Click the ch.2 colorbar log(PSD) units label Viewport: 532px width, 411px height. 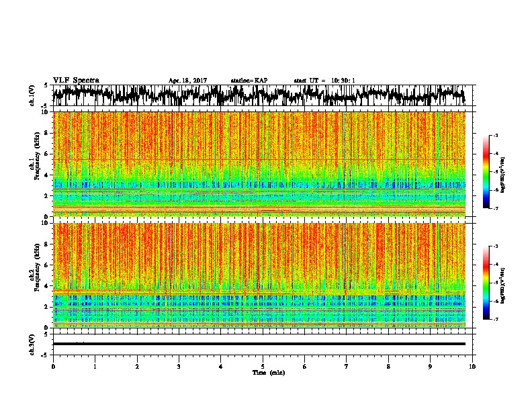coord(503,285)
